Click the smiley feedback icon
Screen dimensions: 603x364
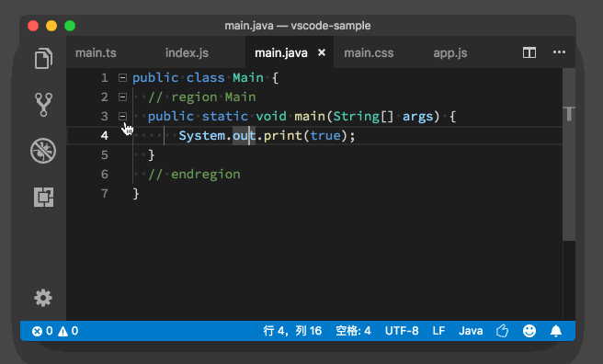[x=529, y=331]
